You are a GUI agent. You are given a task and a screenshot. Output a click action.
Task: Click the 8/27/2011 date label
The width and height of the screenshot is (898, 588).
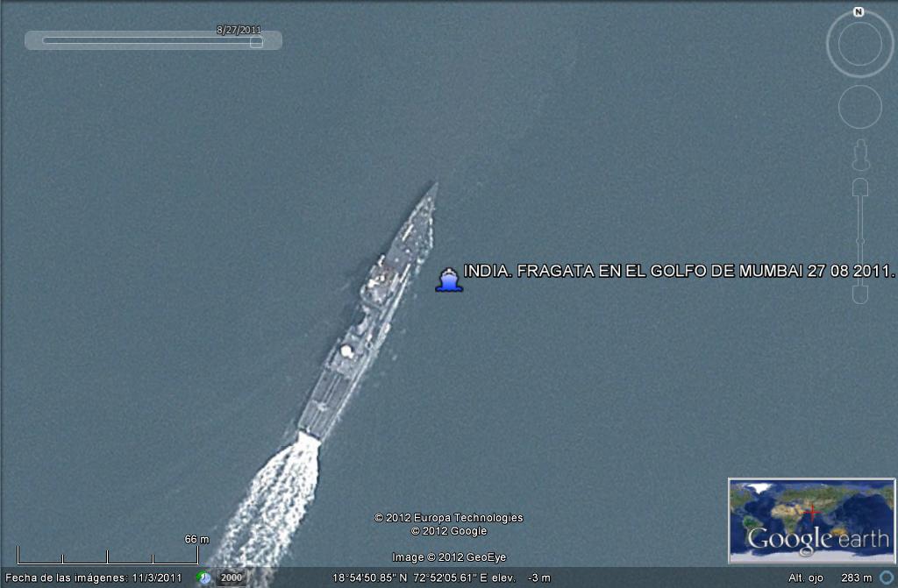point(239,30)
